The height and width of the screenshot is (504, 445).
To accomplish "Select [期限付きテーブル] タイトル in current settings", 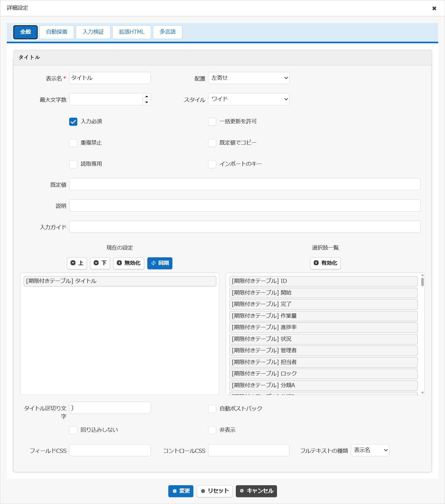I will pyautogui.click(x=120, y=281).
